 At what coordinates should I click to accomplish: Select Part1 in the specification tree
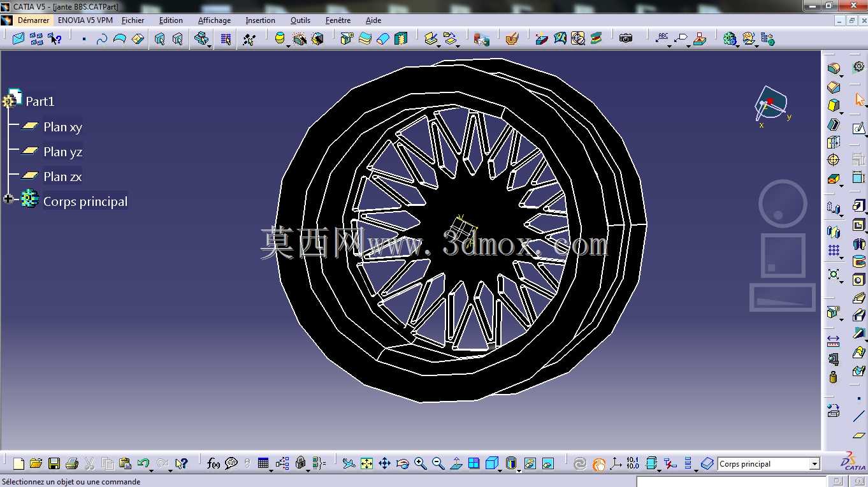click(40, 101)
